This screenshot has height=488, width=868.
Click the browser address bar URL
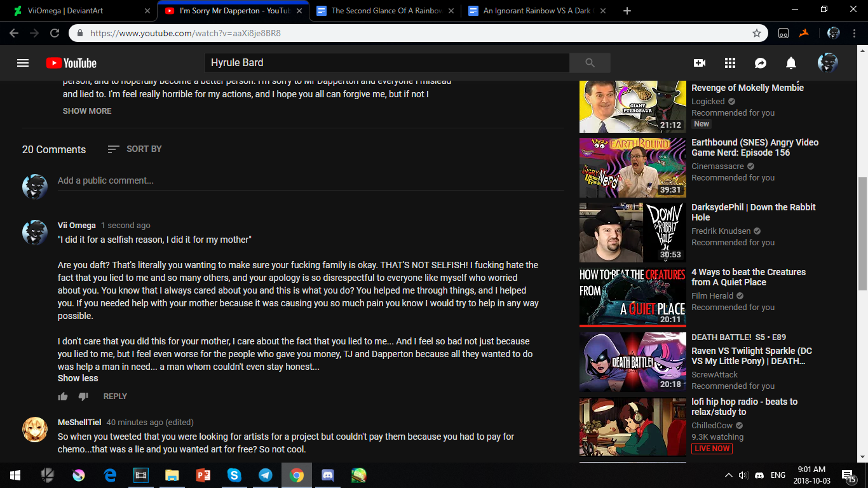[186, 33]
